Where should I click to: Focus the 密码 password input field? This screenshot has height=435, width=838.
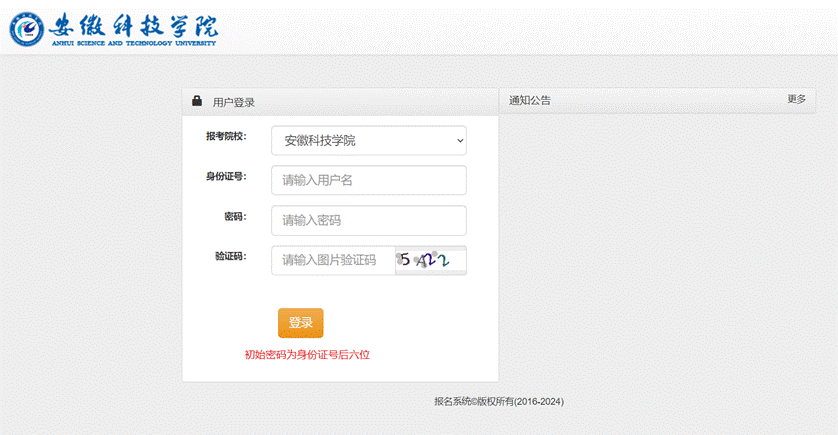coord(368,220)
